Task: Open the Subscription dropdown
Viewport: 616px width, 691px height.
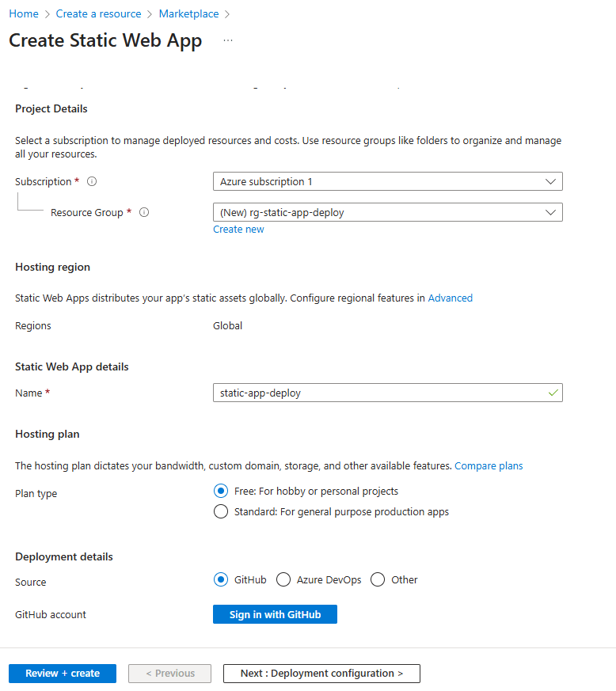Action: pyautogui.click(x=388, y=181)
